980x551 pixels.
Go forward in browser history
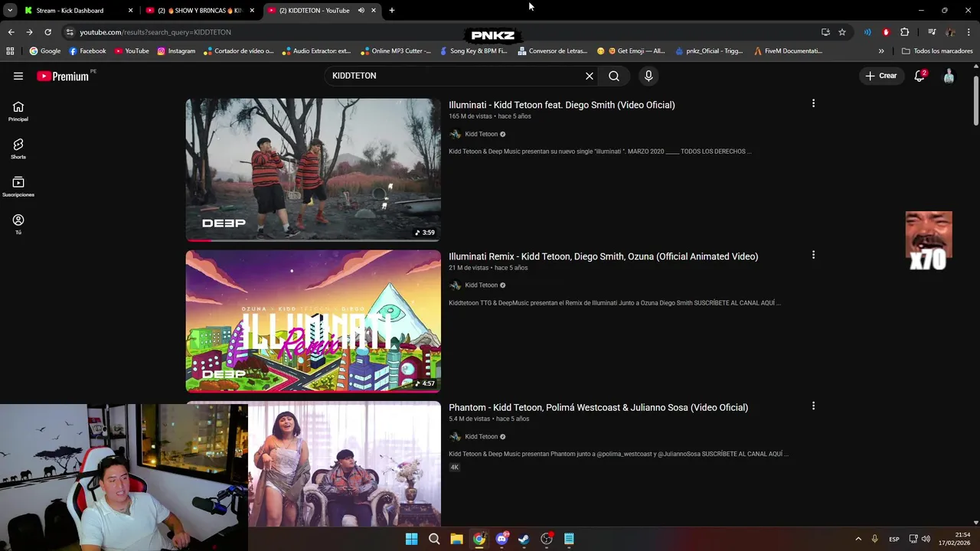(x=29, y=32)
